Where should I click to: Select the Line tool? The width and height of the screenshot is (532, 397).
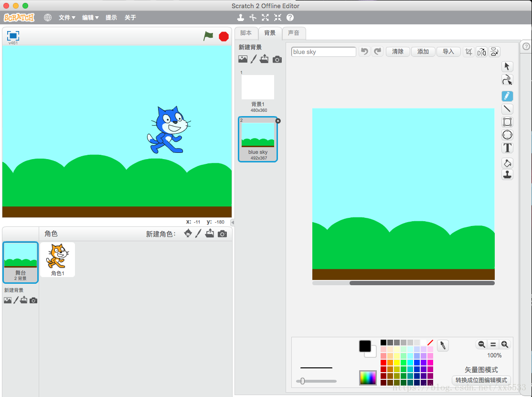507,109
